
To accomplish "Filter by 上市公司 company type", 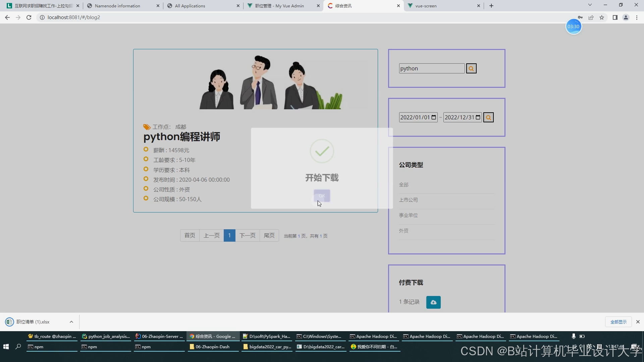I will pos(408,200).
